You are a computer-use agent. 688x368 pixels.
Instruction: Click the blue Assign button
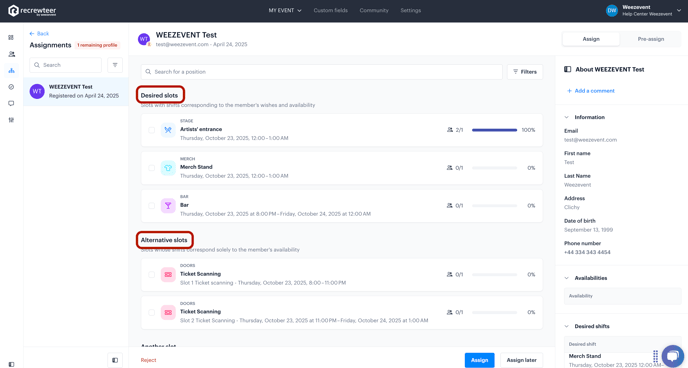[x=480, y=360]
